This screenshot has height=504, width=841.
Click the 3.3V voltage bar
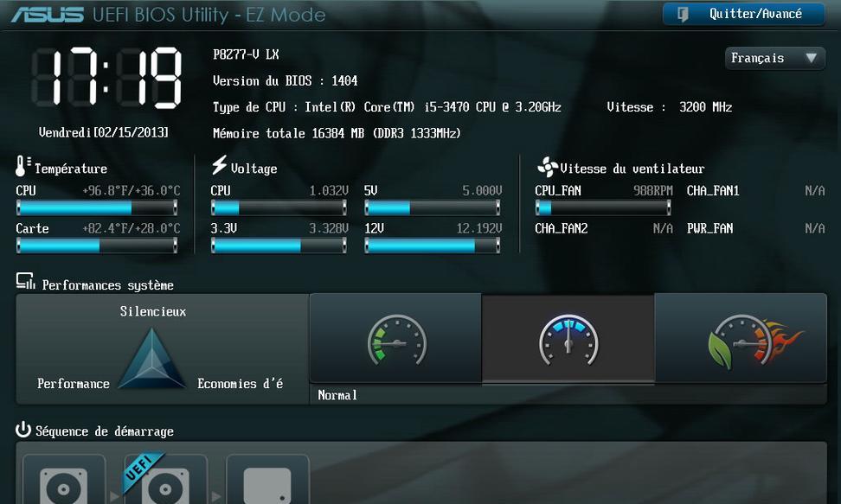[x=279, y=246]
